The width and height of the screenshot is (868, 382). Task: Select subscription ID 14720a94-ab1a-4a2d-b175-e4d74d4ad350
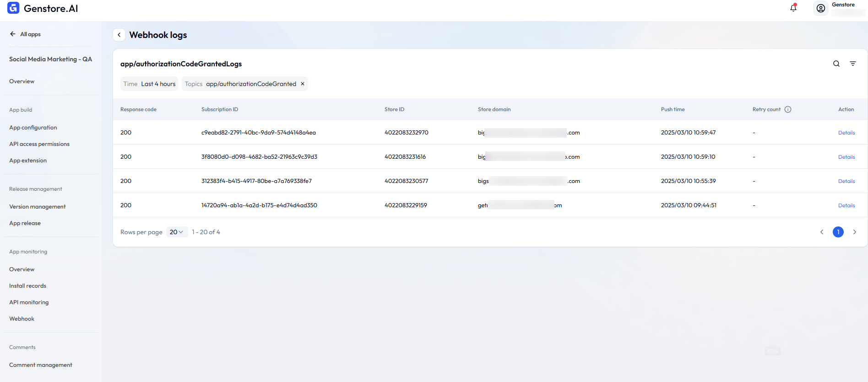259,205
